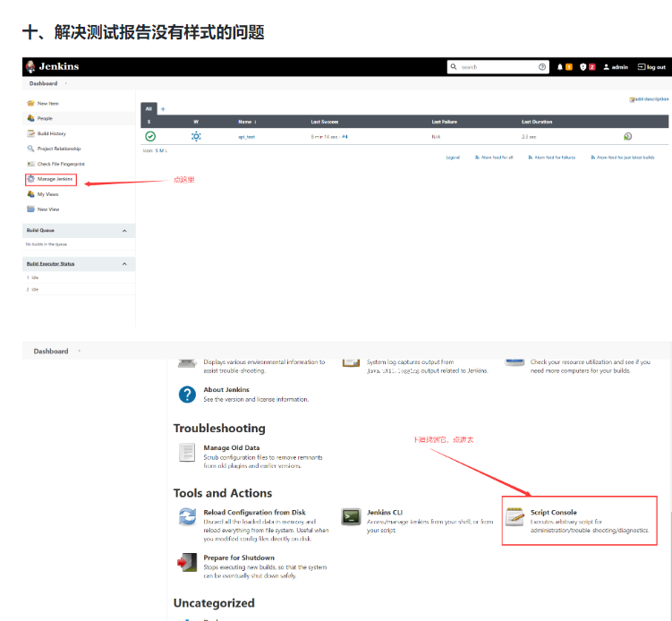Viewport: 672px width, 621px height.
Task: Sort by the Last Duration column header
Action: tap(537, 123)
